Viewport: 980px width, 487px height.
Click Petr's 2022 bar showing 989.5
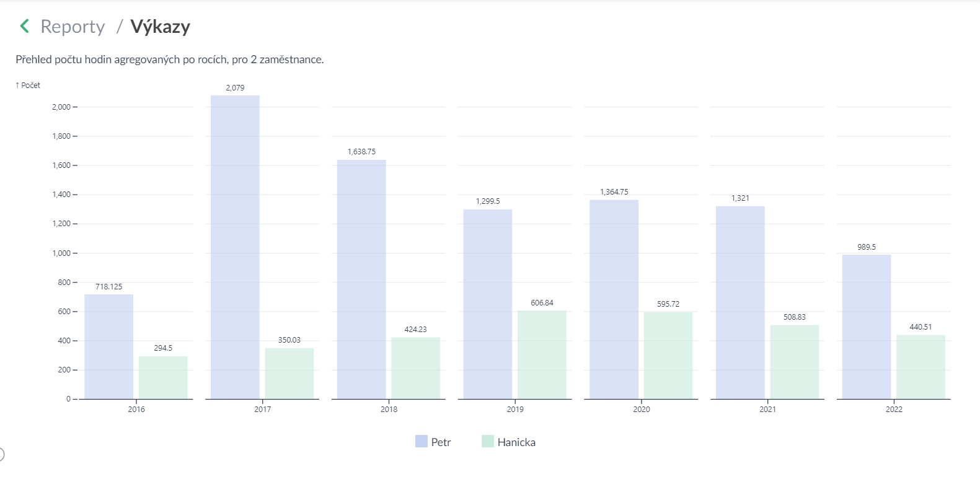(867, 327)
